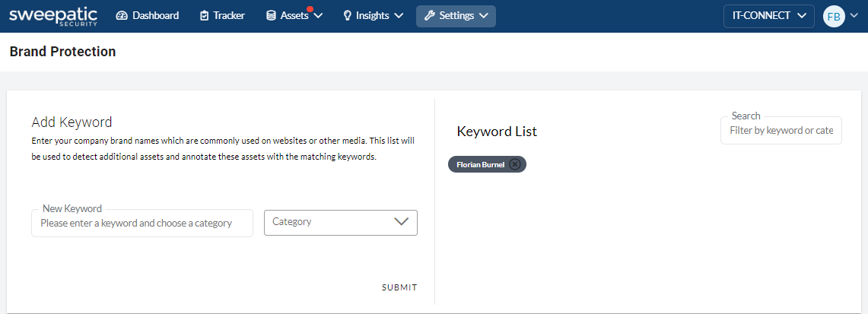Viewport: 868px width, 314px height.
Task: Expand the Assets menu chevron
Action: click(x=318, y=16)
